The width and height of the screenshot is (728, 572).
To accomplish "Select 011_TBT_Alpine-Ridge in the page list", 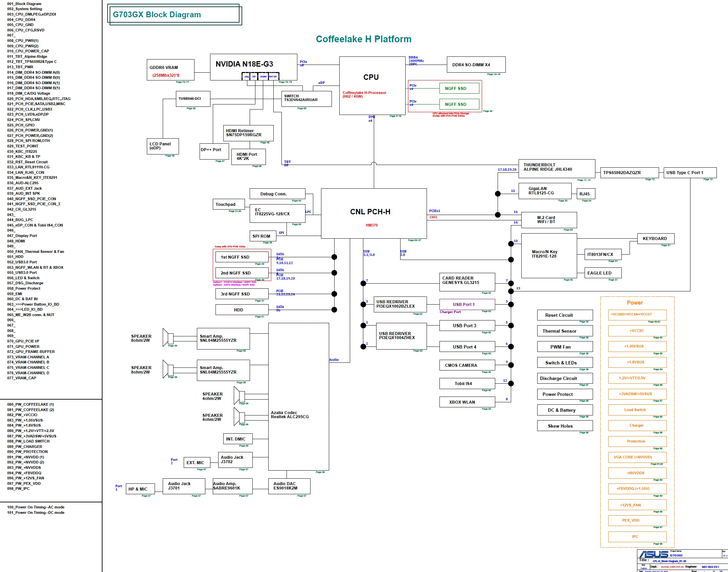I will (x=27, y=56).
